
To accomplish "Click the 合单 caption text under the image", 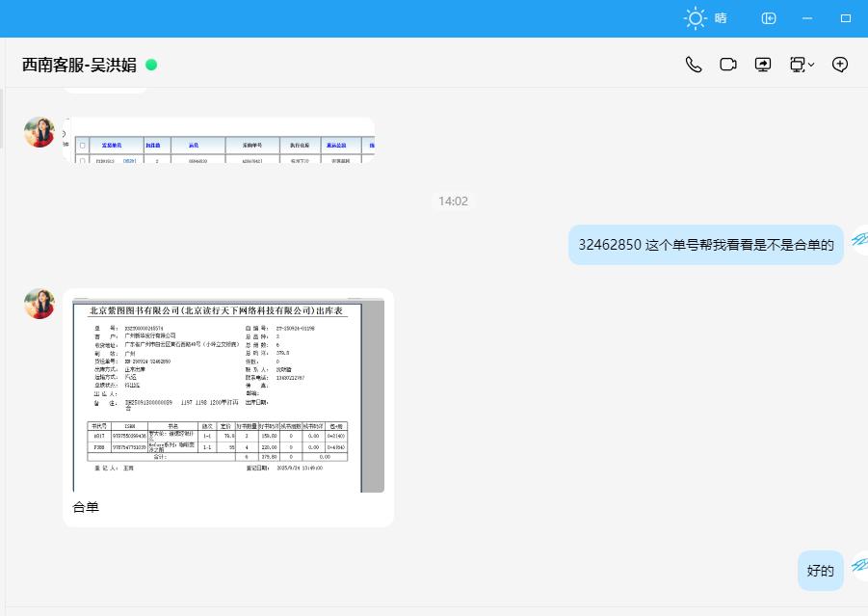I will pos(86,507).
